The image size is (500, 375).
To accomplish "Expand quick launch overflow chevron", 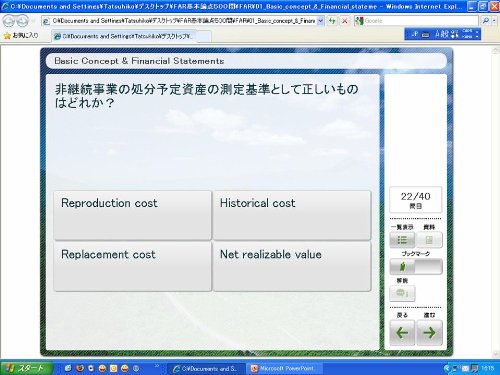I will point(157,366).
